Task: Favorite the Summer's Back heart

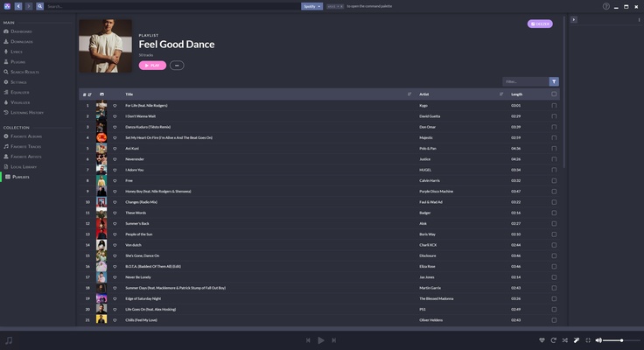Action: point(115,223)
